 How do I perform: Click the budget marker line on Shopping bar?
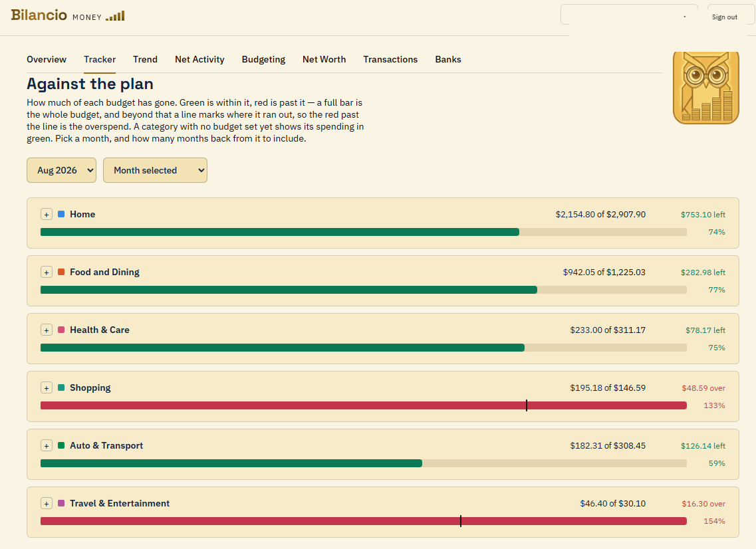click(527, 405)
